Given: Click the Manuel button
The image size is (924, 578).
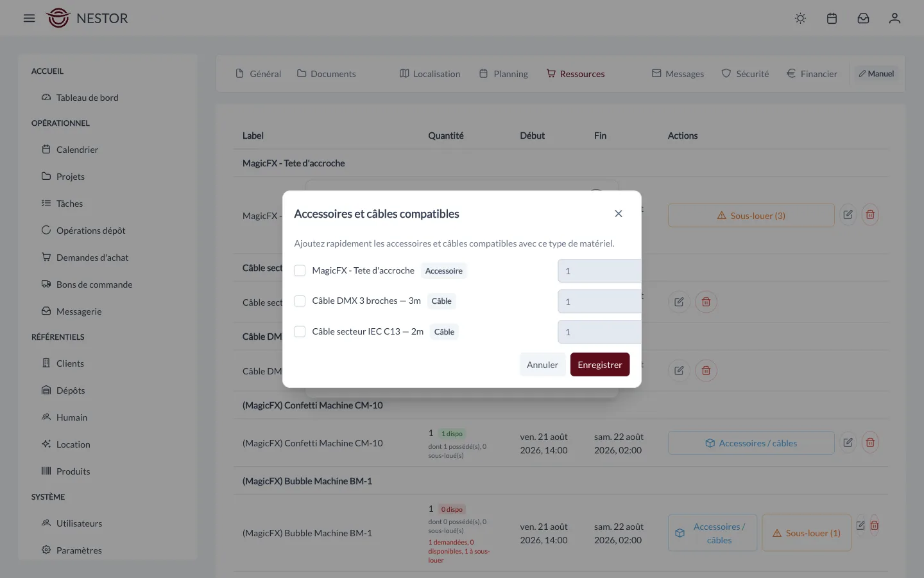Looking at the screenshot, I should [x=877, y=74].
